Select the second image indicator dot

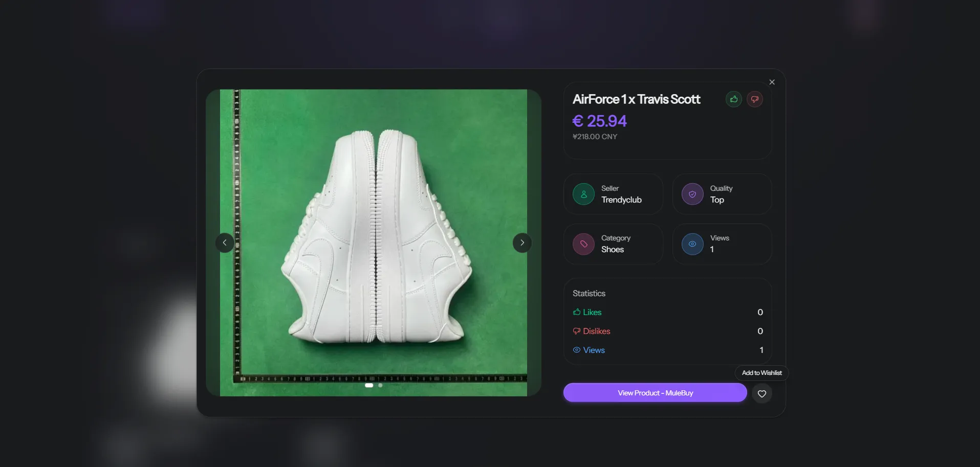(x=380, y=385)
